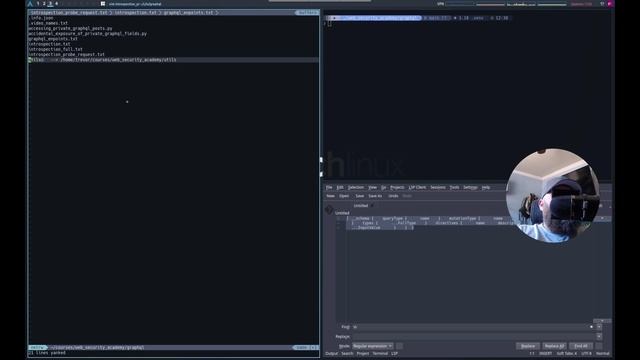The height and width of the screenshot is (360, 640).
Task: Click the Replace button
Action: [x=528, y=346]
